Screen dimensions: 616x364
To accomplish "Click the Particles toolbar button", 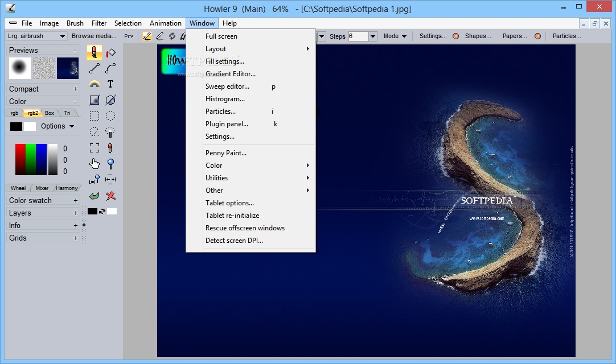I will [566, 36].
